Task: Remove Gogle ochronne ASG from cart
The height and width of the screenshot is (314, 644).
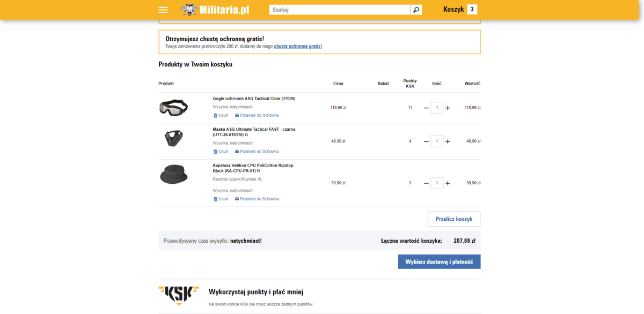Action: (x=221, y=115)
